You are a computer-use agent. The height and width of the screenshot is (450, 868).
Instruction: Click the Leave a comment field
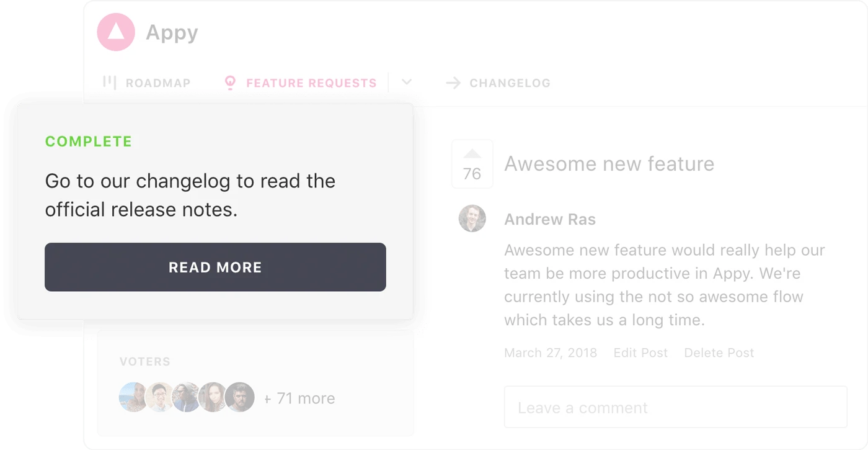click(x=675, y=407)
